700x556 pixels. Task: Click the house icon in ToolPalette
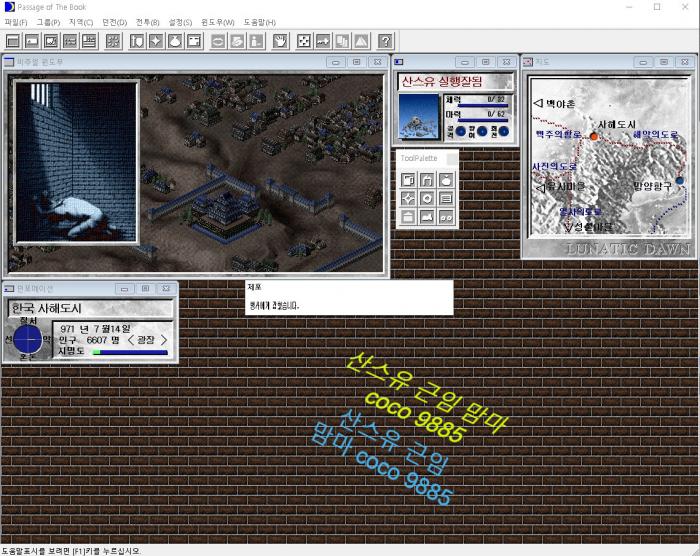click(427, 180)
